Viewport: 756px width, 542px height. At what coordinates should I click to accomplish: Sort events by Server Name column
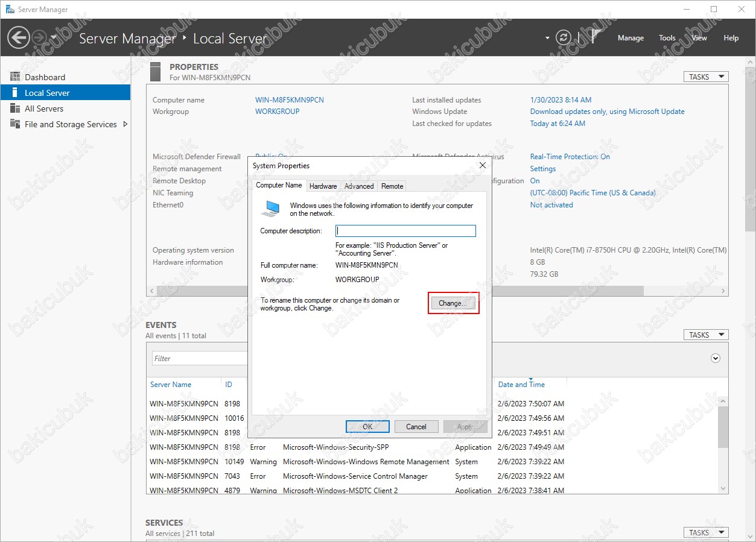pyautogui.click(x=171, y=385)
